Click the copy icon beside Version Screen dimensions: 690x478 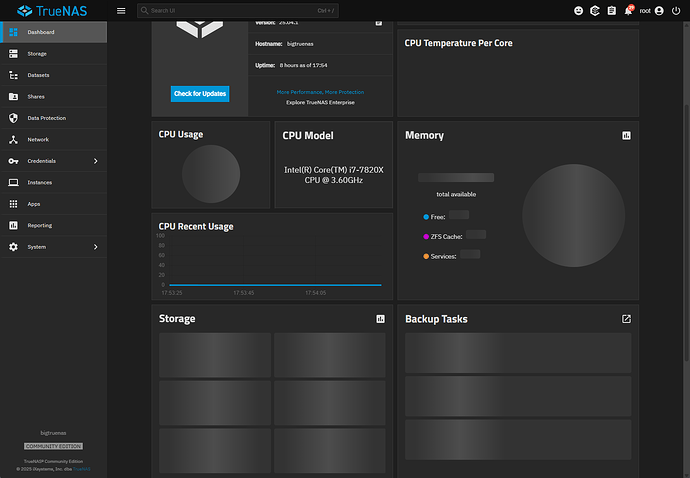click(378, 23)
